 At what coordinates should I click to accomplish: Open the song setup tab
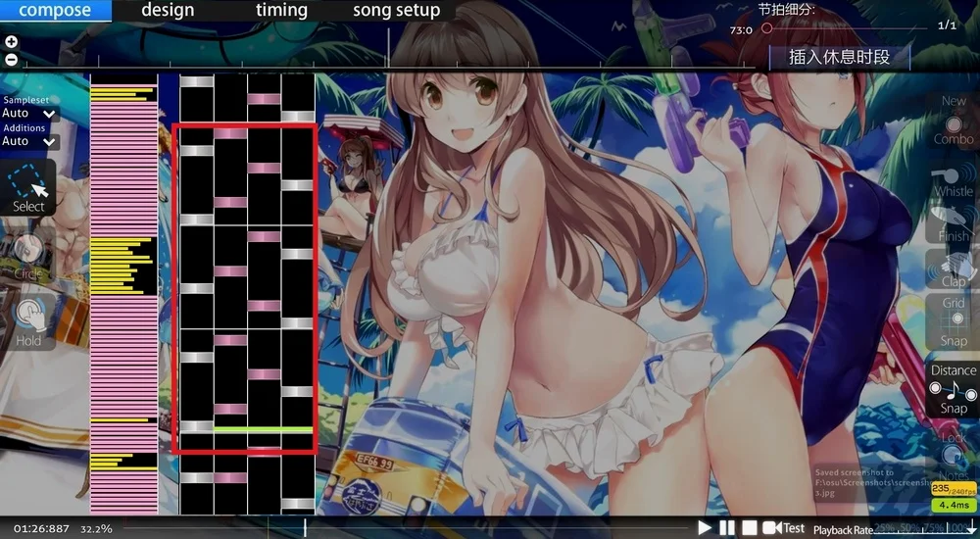coord(396,11)
